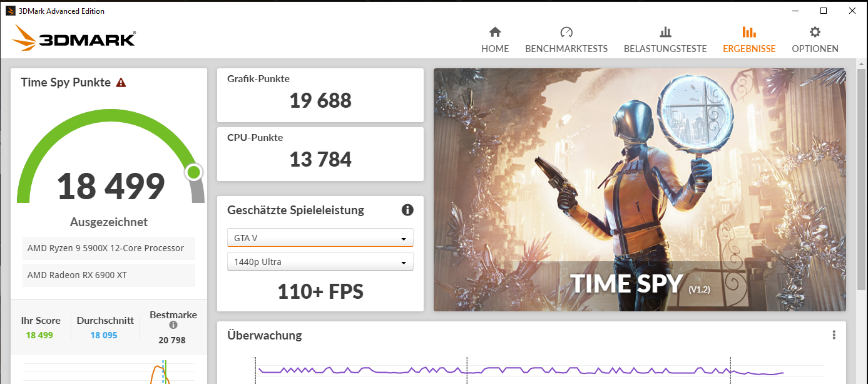Click AMD Radeon RX 6900 XT entry
The image size is (868, 384).
point(109,275)
